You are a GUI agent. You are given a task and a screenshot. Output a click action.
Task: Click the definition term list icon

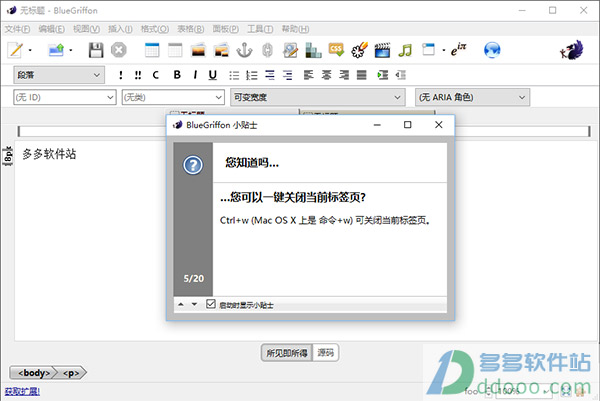(x=270, y=75)
